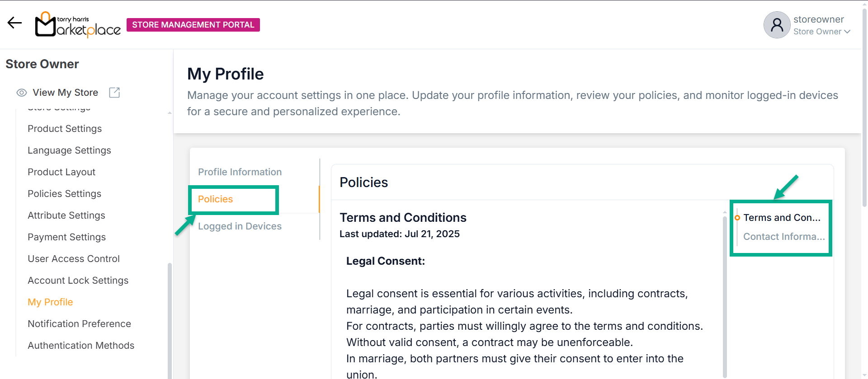Image resolution: width=868 pixels, height=379 pixels.
Task: Jump to Terms and Conditions section
Action: pos(782,218)
